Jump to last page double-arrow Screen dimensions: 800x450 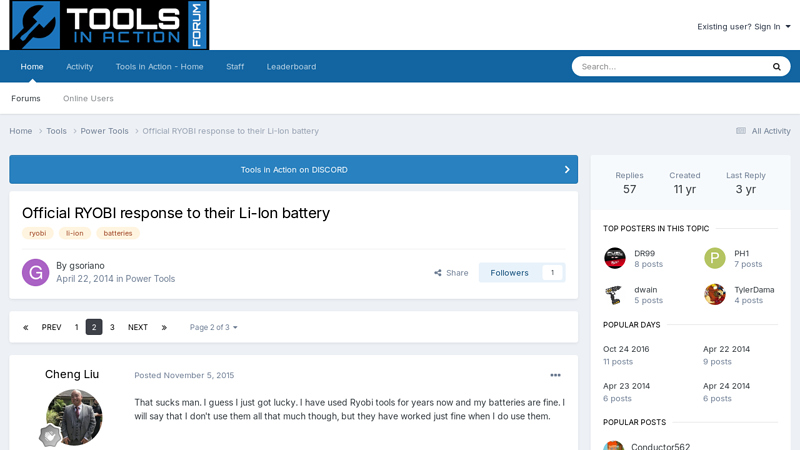coord(164,327)
